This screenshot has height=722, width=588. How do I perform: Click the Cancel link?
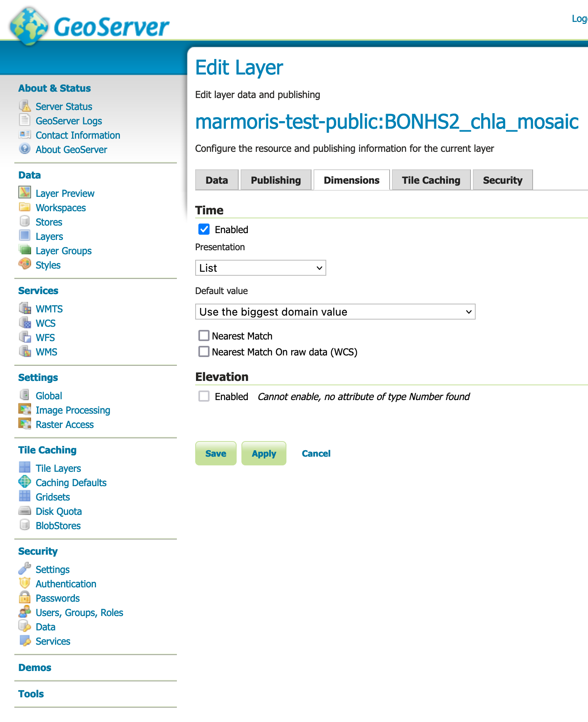[x=316, y=453]
